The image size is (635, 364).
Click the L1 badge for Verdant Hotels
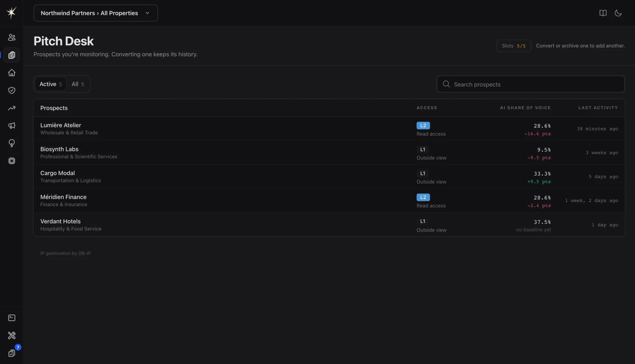coord(423,221)
